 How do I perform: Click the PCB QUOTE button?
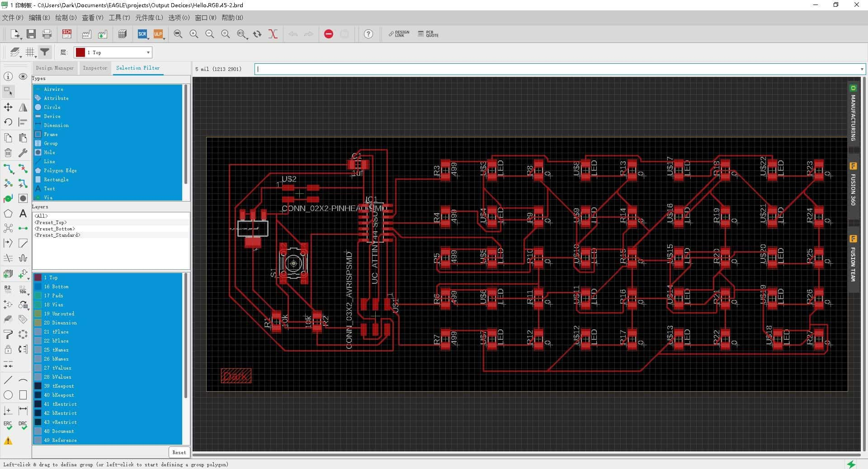pyautogui.click(x=428, y=34)
